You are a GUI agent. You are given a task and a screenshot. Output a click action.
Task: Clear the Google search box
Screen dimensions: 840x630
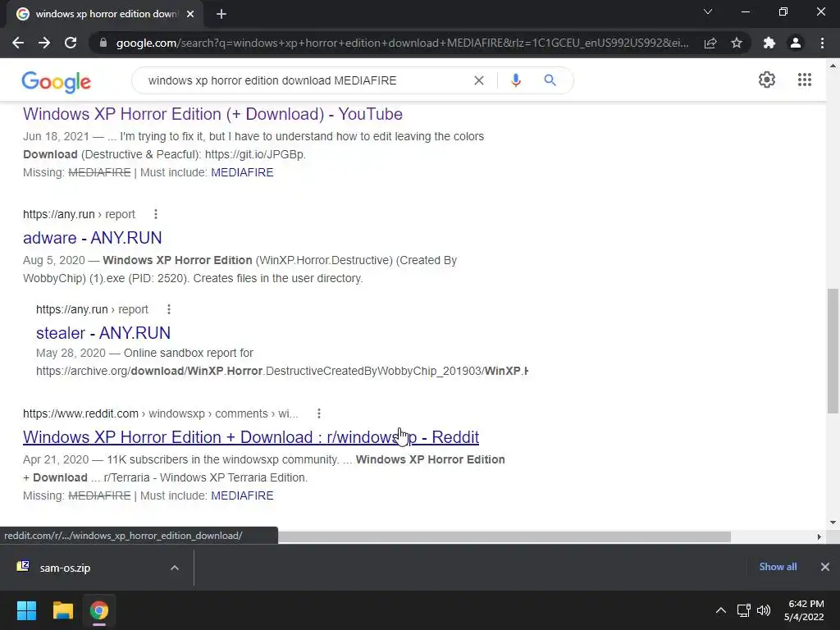[x=479, y=80]
